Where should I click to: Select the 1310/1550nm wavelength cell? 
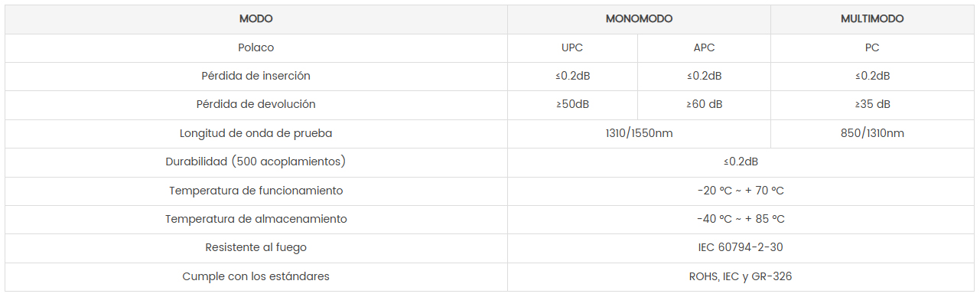(639, 133)
